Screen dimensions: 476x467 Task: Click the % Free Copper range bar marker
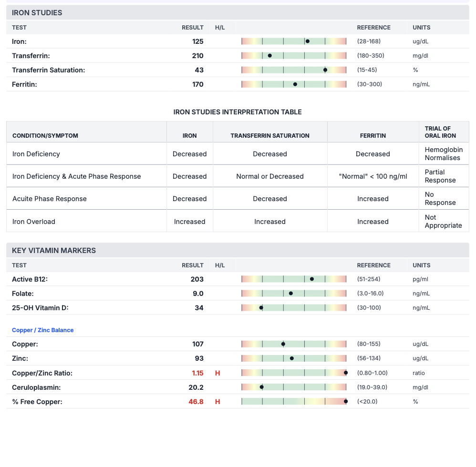point(346,402)
